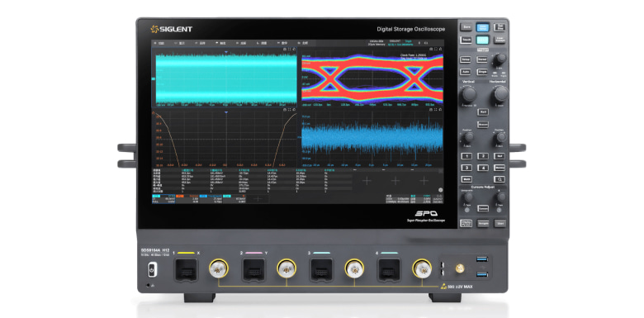The width and height of the screenshot is (644, 318).
Task: Tap the first plus measurement placeholder
Action: pyautogui.click(x=367, y=180)
